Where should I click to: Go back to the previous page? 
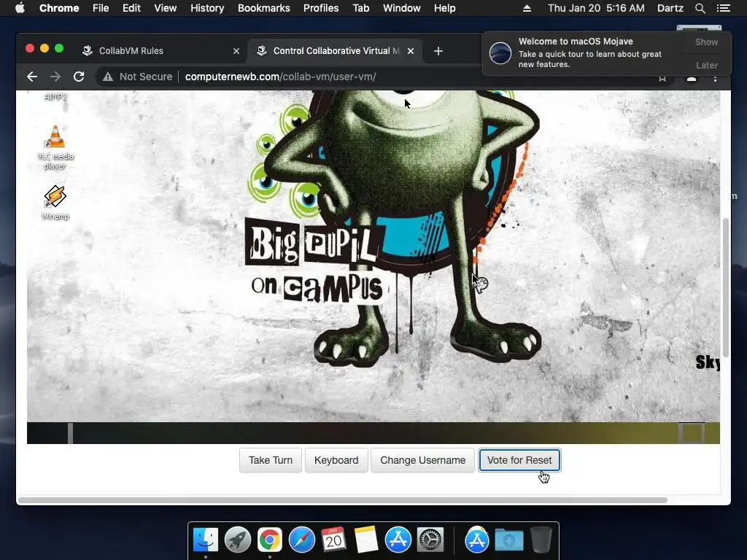click(32, 77)
